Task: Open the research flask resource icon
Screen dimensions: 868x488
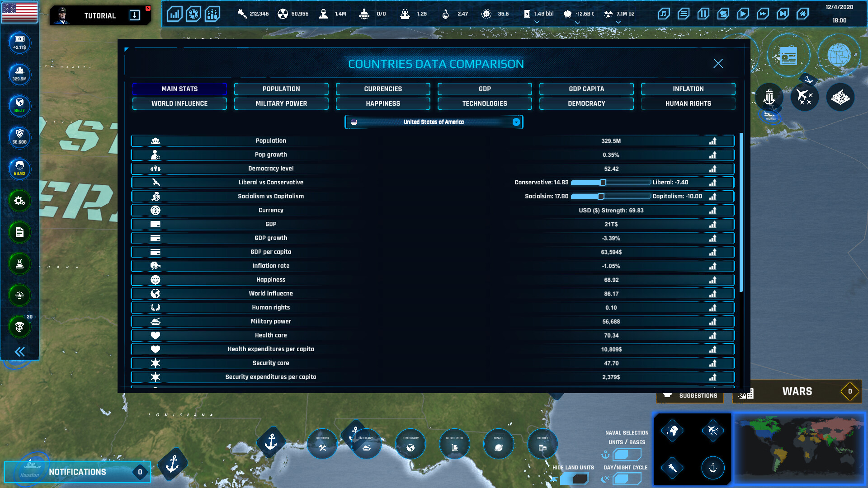Action: tap(446, 14)
